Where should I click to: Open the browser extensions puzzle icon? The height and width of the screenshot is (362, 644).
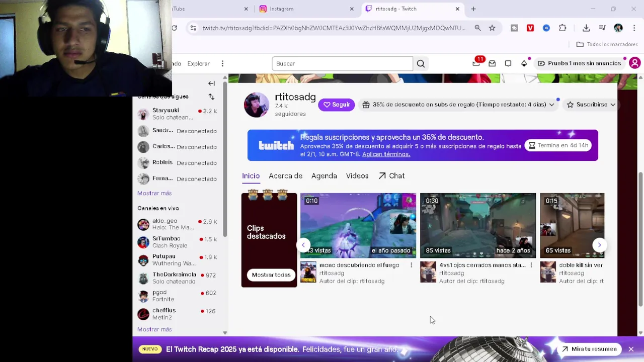562,28
